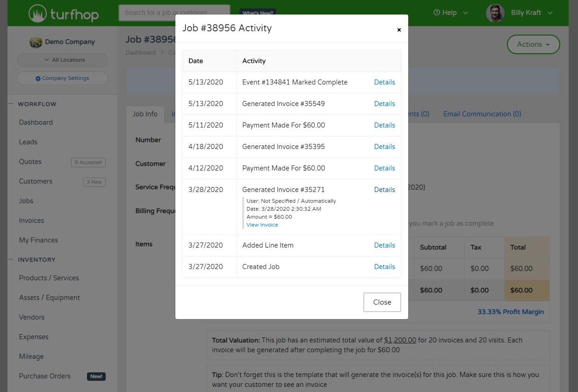The height and width of the screenshot is (392, 578).
Task: Go to Quotes in the sidebar
Action: (x=30, y=162)
